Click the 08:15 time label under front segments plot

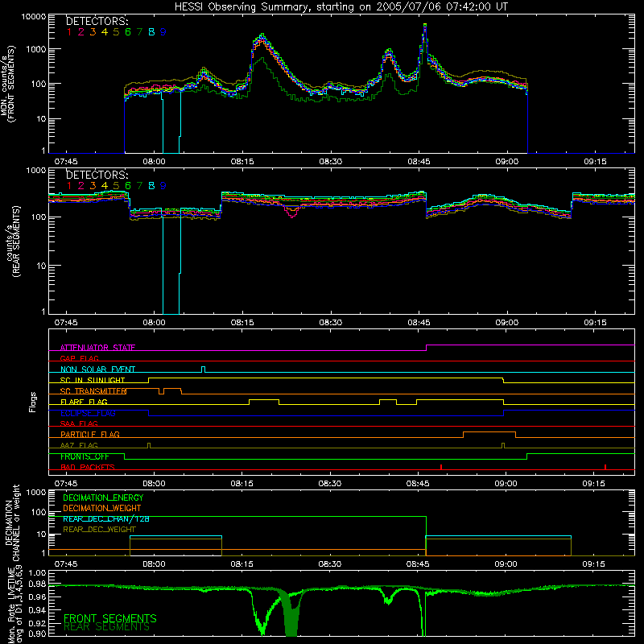(242, 162)
